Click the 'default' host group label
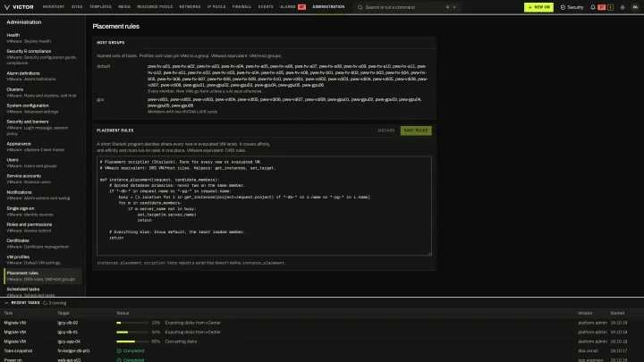The image size is (644, 362). (x=104, y=66)
